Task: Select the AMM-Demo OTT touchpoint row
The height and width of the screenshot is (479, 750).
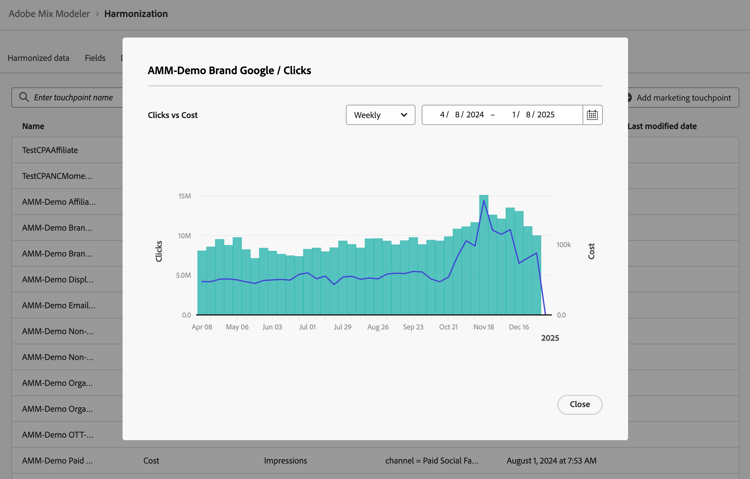Action: pos(58,435)
